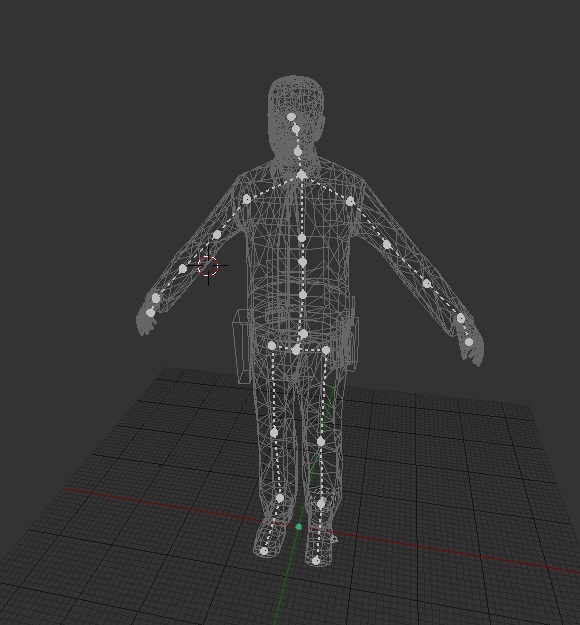
Task: Select the shoulder joint on screen-left arm
Action: tap(247, 199)
